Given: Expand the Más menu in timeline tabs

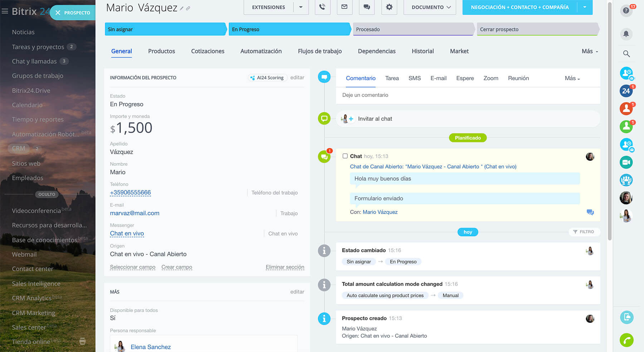Looking at the screenshot, I should (x=572, y=78).
